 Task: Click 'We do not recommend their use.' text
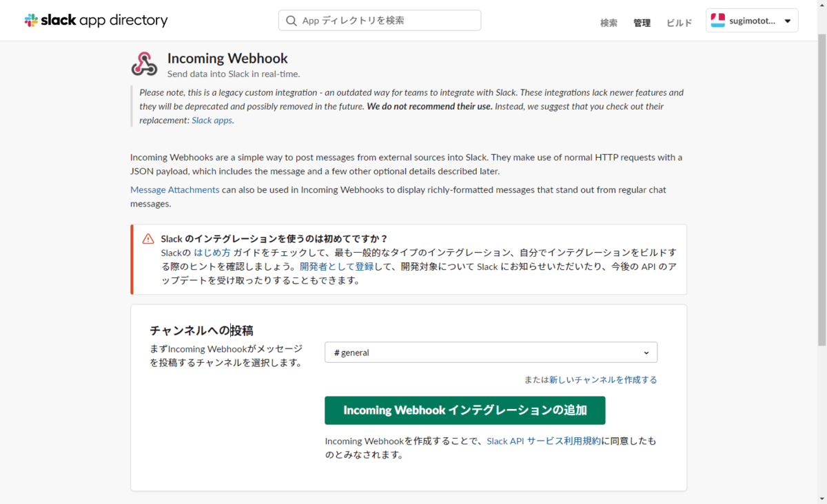click(429, 106)
